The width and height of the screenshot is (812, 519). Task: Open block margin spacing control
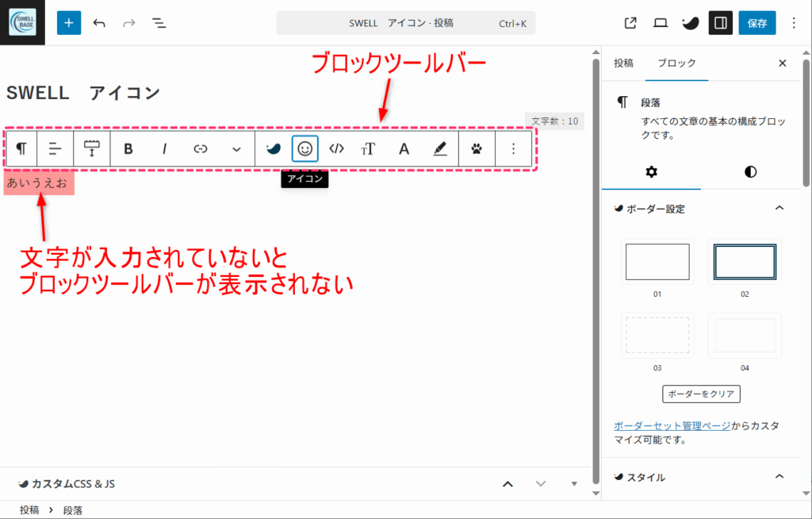pos(92,149)
